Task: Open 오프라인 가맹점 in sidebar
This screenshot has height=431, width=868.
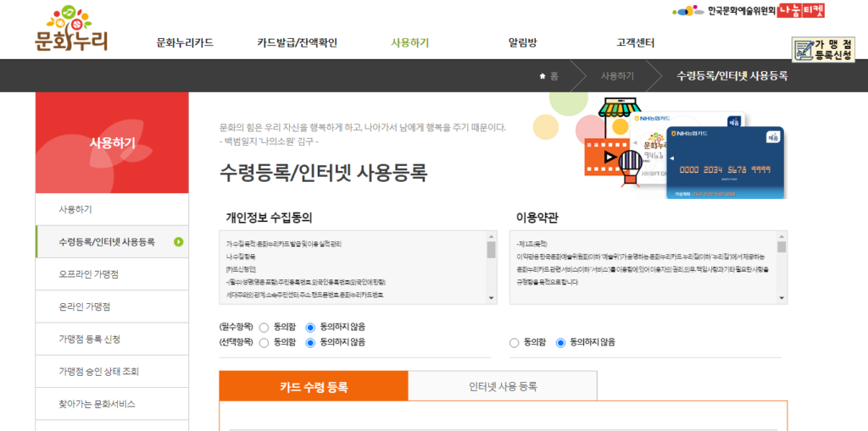Action: [112, 274]
